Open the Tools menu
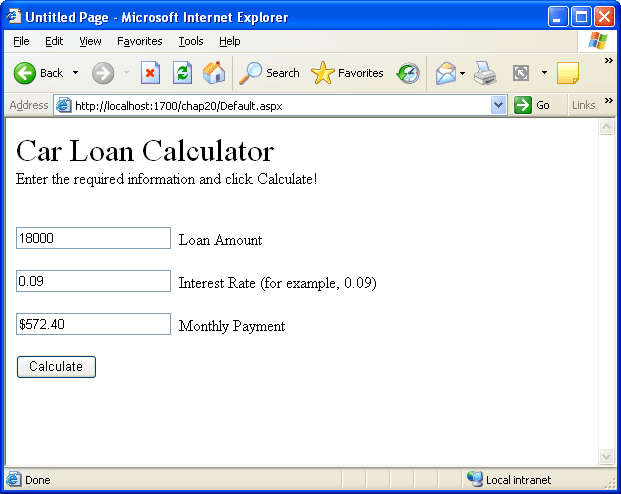Image resolution: width=621 pixels, height=494 pixels. click(x=191, y=41)
